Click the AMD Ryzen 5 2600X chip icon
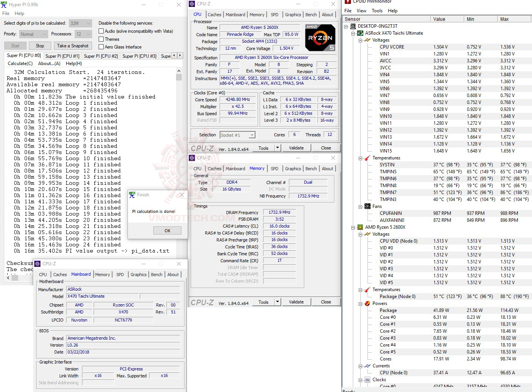The height and width of the screenshot is (392, 532). click(360, 227)
